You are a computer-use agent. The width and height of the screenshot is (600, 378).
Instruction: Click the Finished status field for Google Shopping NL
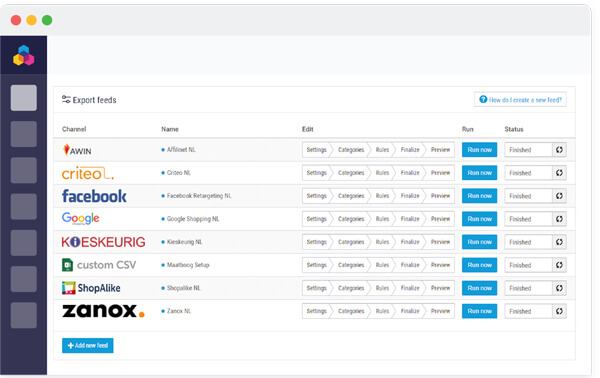528,219
